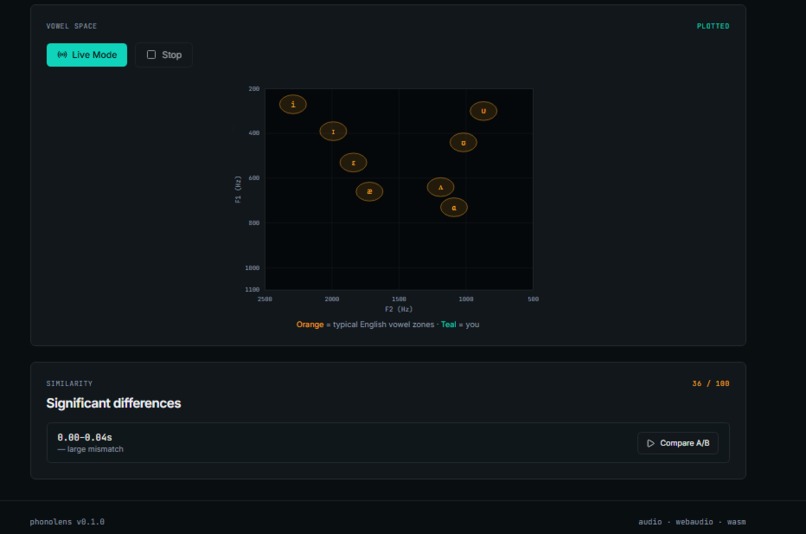Play the Compare A/B comparison

(x=677, y=443)
